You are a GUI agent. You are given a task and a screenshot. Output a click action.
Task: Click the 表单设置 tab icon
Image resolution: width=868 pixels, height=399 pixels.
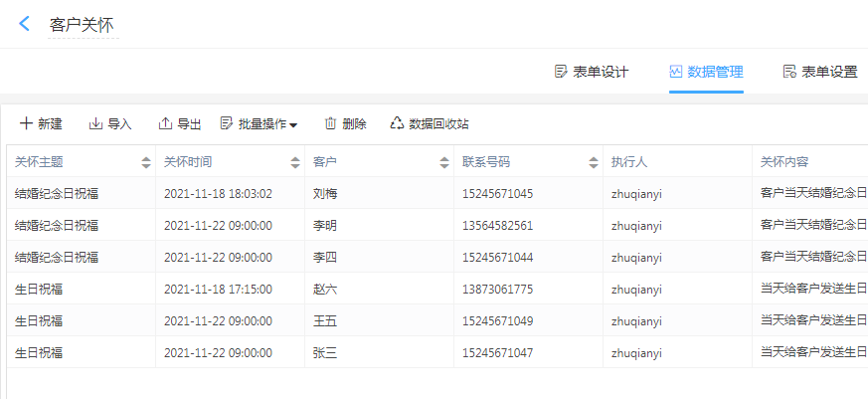point(789,72)
